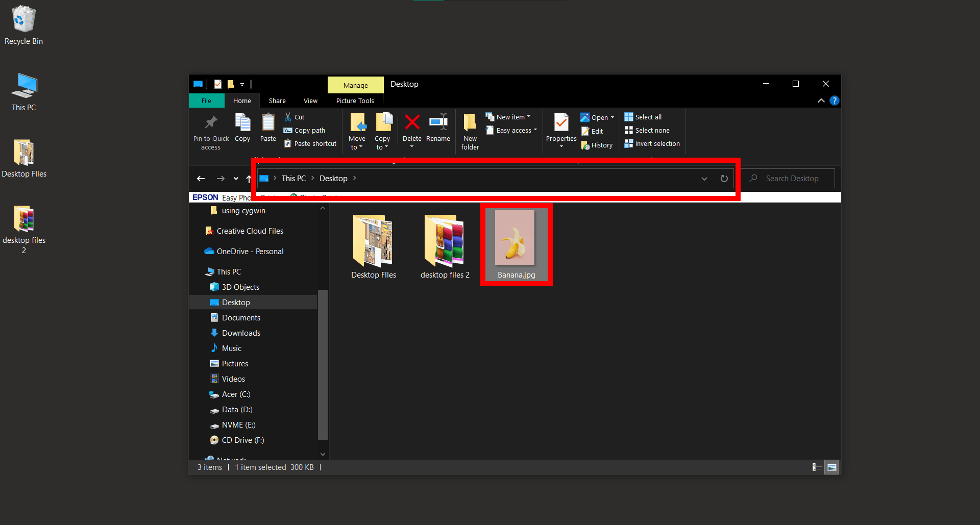Switch to the View tab

[310, 101]
